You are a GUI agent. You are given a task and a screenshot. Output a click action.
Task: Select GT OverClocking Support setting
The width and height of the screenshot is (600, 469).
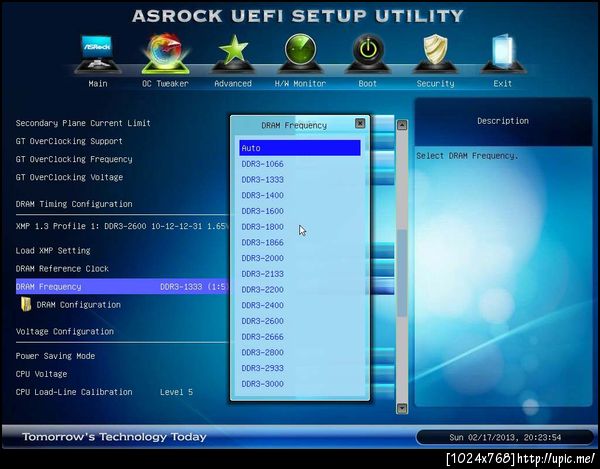69,141
